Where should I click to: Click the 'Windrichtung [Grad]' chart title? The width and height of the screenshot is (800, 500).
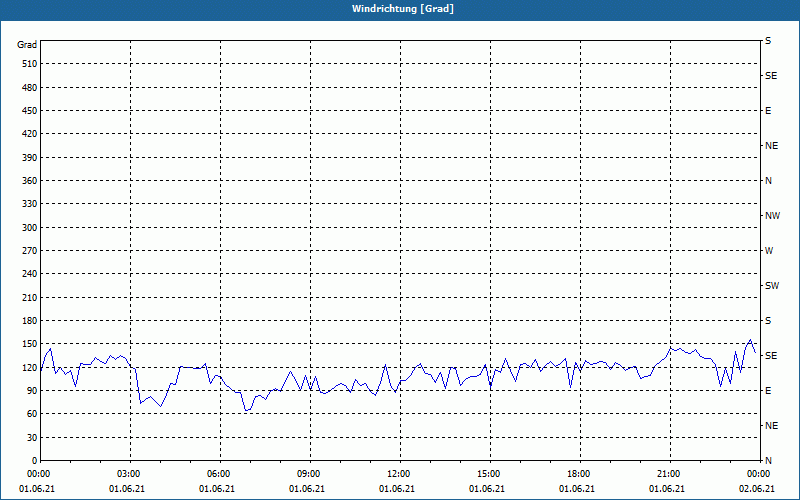pyautogui.click(x=403, y=9)
